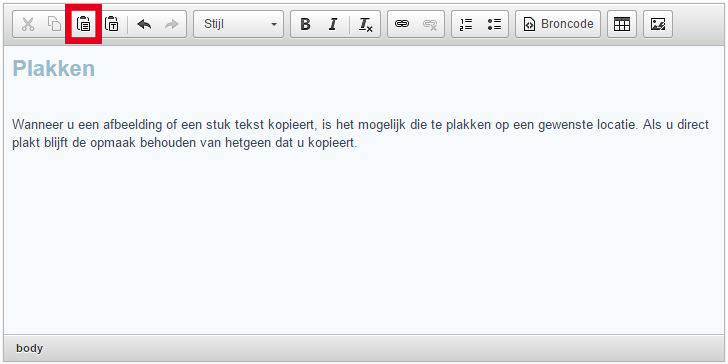The image size is (728, 364).
Task: Insert a table with the table icon
Action: pyautogui.click(x=622, y=24)
